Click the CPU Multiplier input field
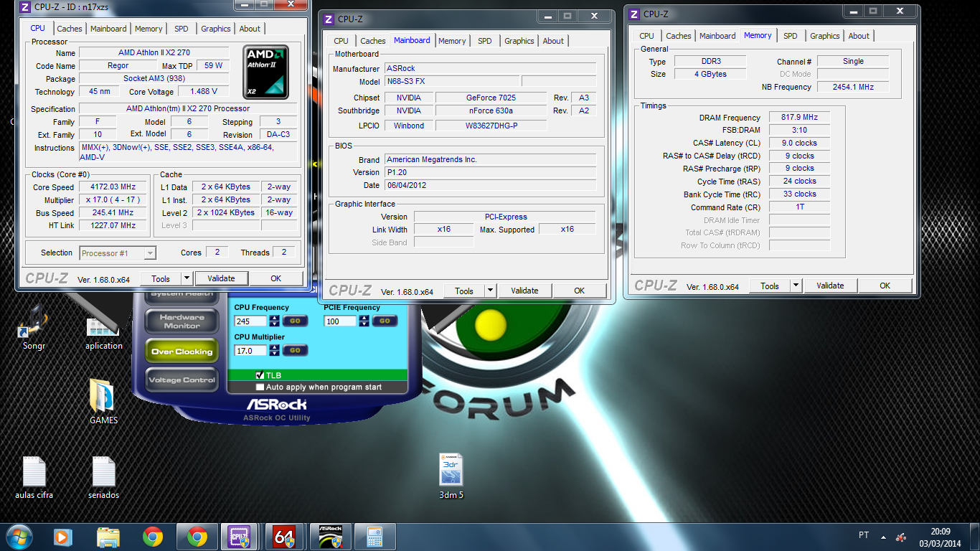The width and height of the screenshot is (980, 551). (251, 350)
